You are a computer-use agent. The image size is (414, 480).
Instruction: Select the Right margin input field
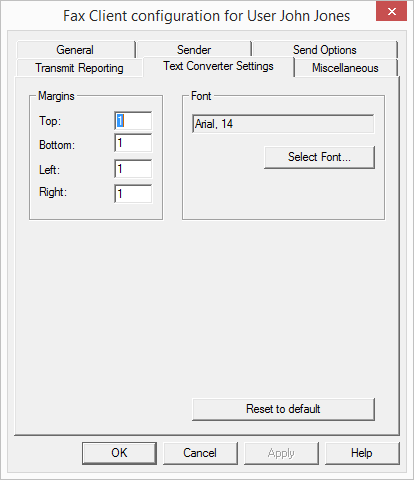coord(133,194)
